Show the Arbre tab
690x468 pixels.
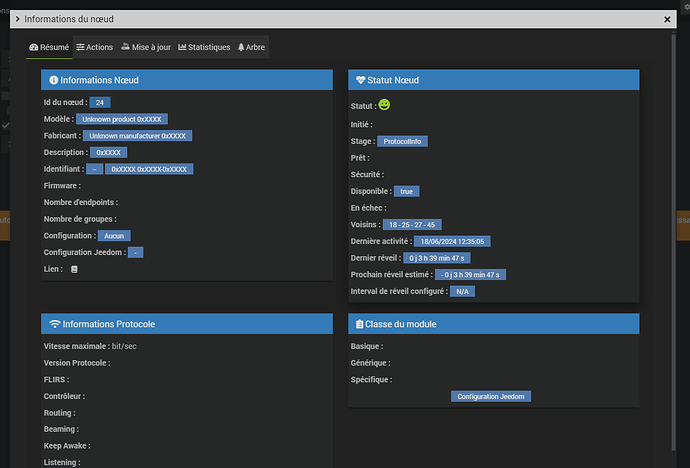click(251, 47)
